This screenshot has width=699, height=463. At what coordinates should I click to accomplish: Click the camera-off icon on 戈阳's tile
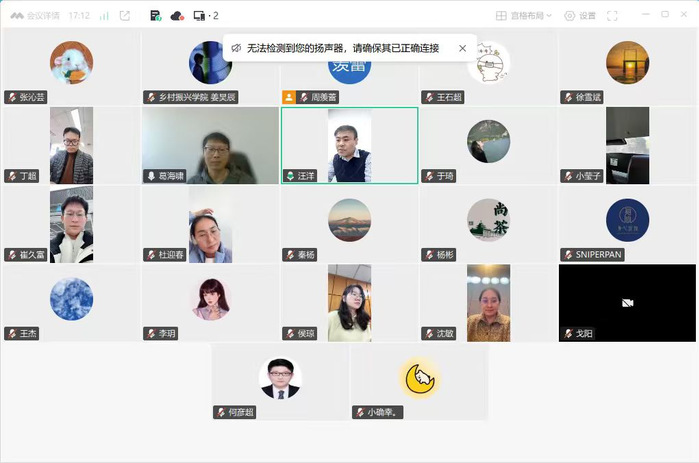tap(627, 302)
